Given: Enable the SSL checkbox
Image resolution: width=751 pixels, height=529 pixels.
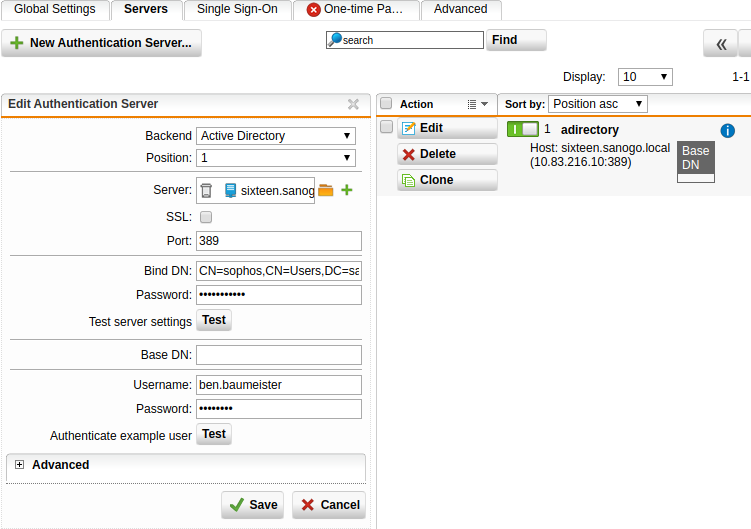Looking at the screenshot, I should pyautogui.click(x=206, y=217).
